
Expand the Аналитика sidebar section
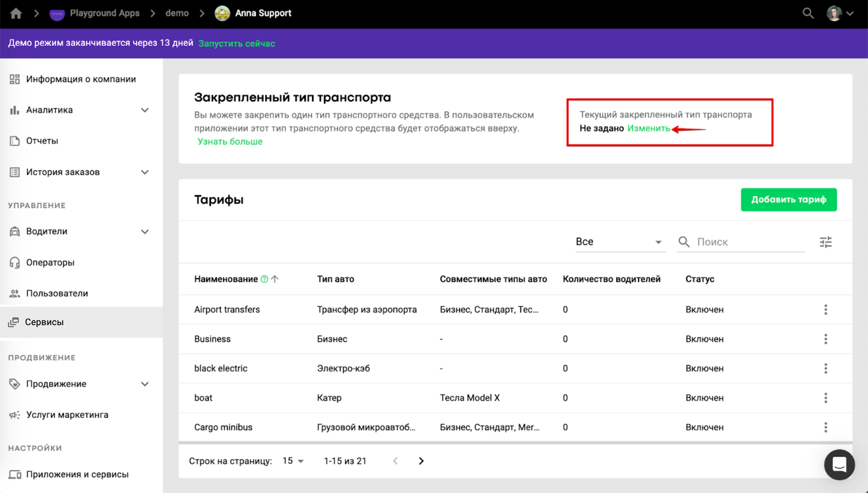click(x=145, y=110)
